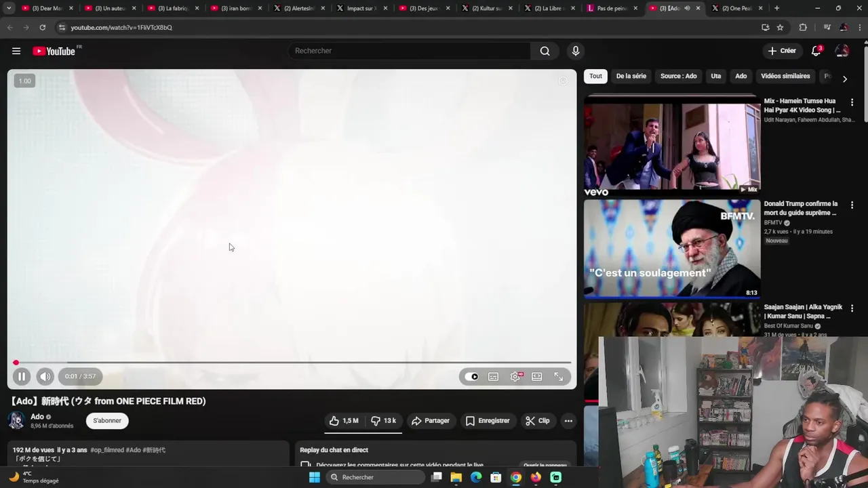Reload the page in Chrome

(42, 27)
